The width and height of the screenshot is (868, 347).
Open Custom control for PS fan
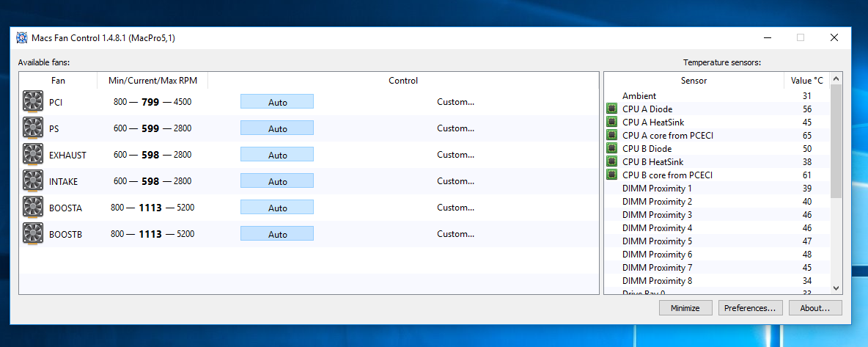[x=455, y=128]
